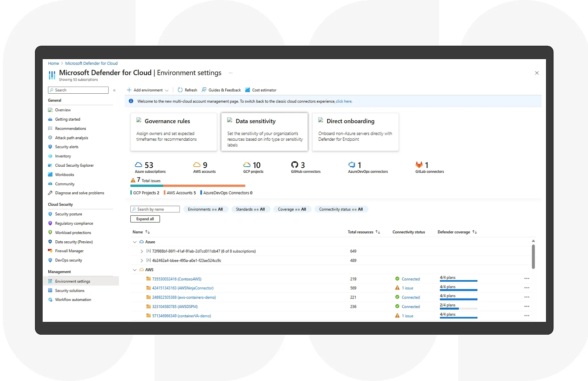Sort by Name column arrows
The height and width of the screenshot is (381, 588).
click(147, 232)
